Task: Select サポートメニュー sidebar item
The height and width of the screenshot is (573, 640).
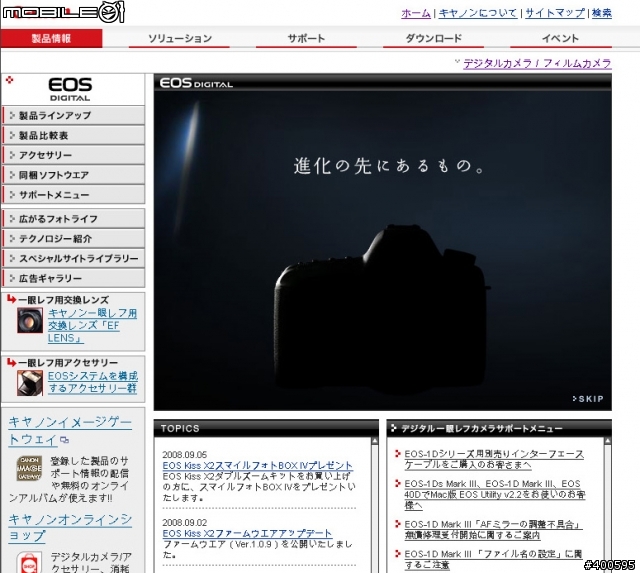Action: (x=73, y=195)
